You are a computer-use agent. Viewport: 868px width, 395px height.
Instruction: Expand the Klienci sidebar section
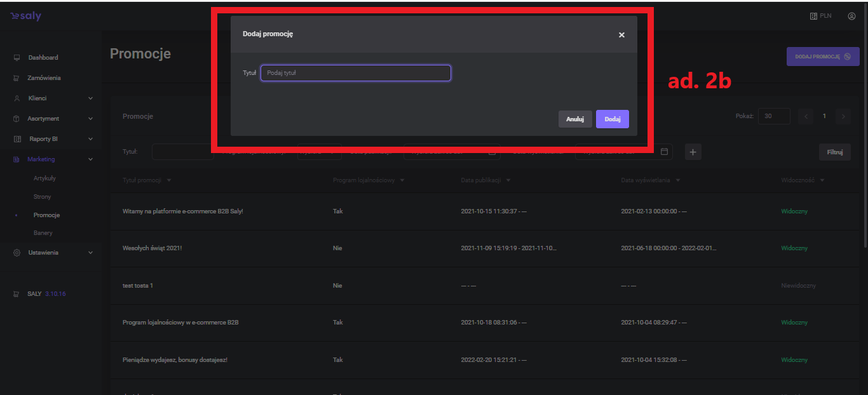click(90, 98)
